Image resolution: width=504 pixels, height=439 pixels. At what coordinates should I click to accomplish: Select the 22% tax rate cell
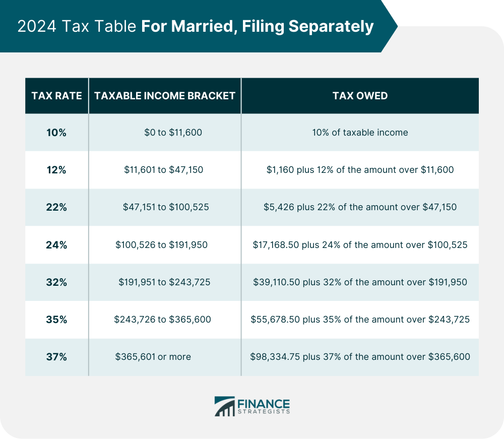click(x=56, y=208)
